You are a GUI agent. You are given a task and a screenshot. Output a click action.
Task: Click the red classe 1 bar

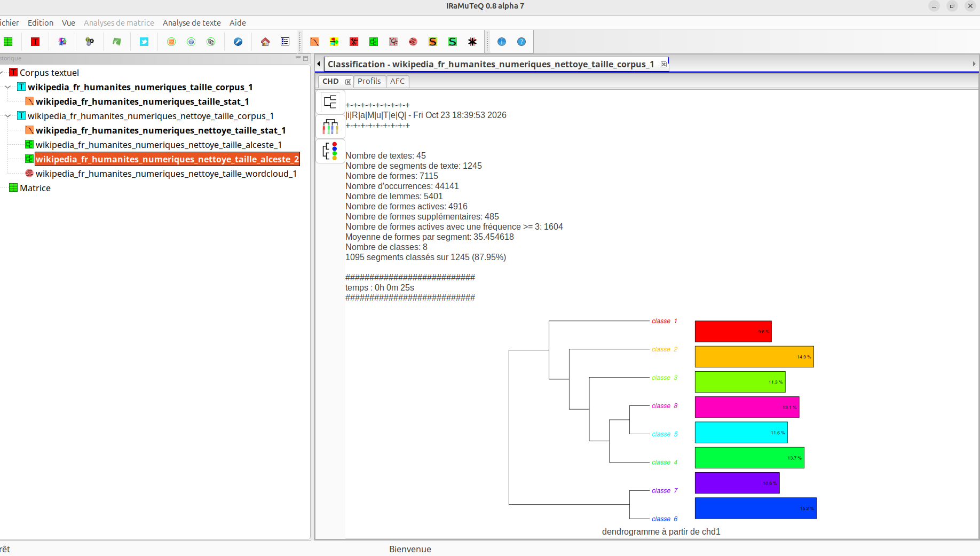tap(733, 331)
